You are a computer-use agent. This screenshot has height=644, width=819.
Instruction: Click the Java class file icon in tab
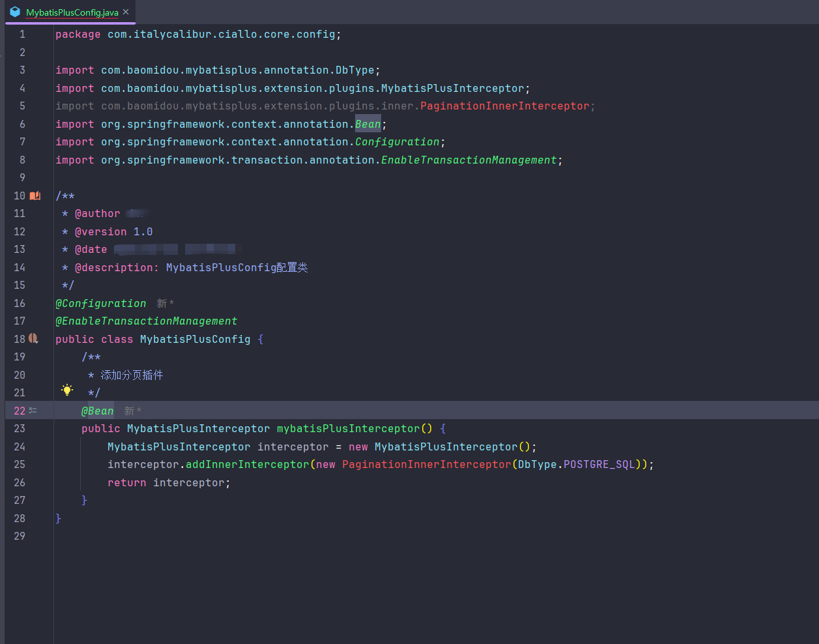tap(15, 12)
